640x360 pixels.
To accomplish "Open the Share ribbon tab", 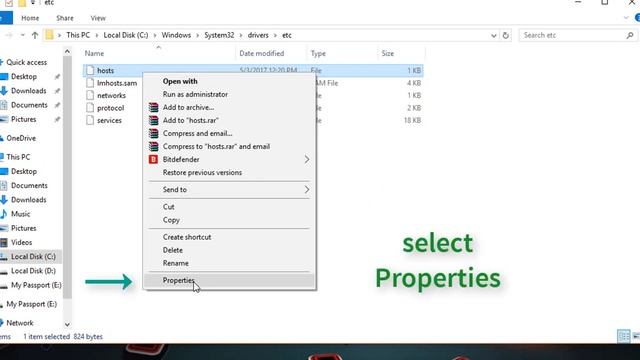I will pyautogui.click(x=65, y=18).
